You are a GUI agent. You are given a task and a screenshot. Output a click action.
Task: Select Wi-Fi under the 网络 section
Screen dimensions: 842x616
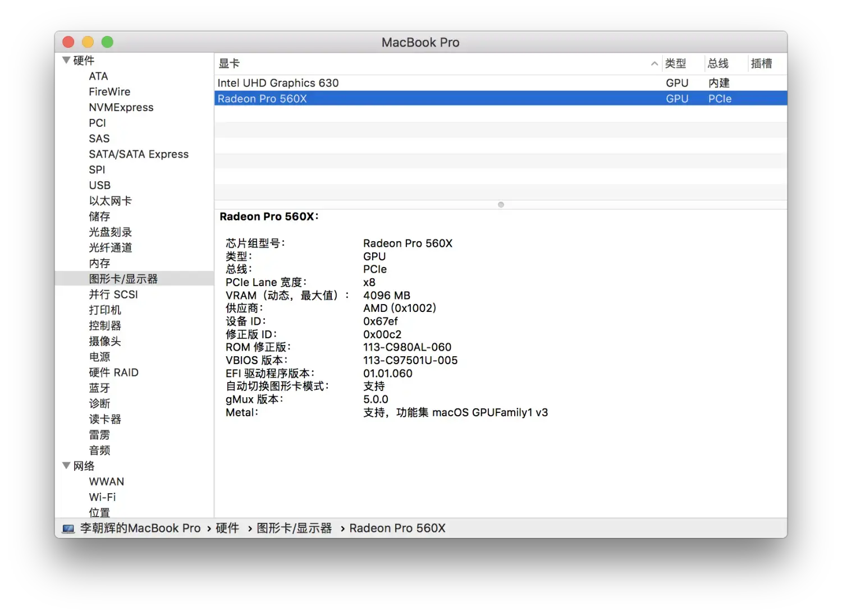103,497
